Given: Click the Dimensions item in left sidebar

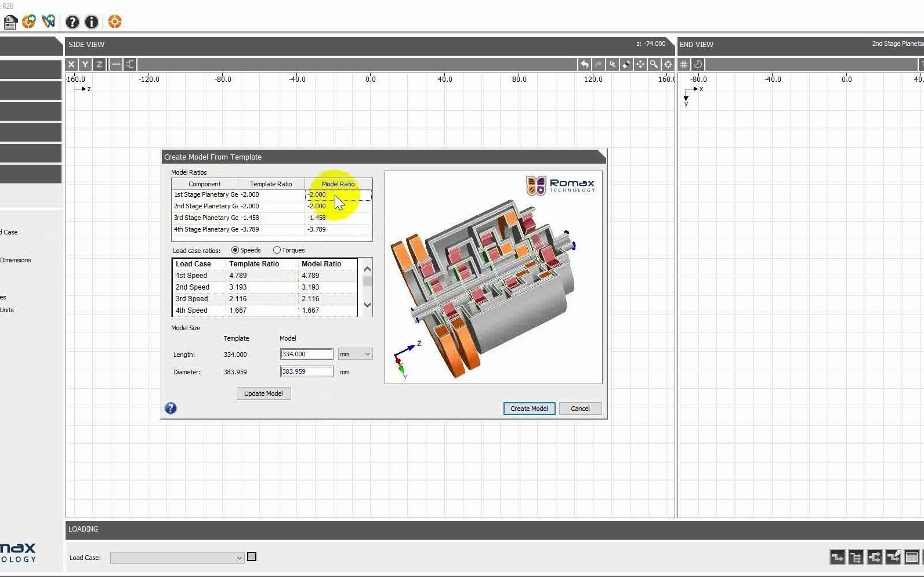Looking at the screenshot, I should coord(16,260).
